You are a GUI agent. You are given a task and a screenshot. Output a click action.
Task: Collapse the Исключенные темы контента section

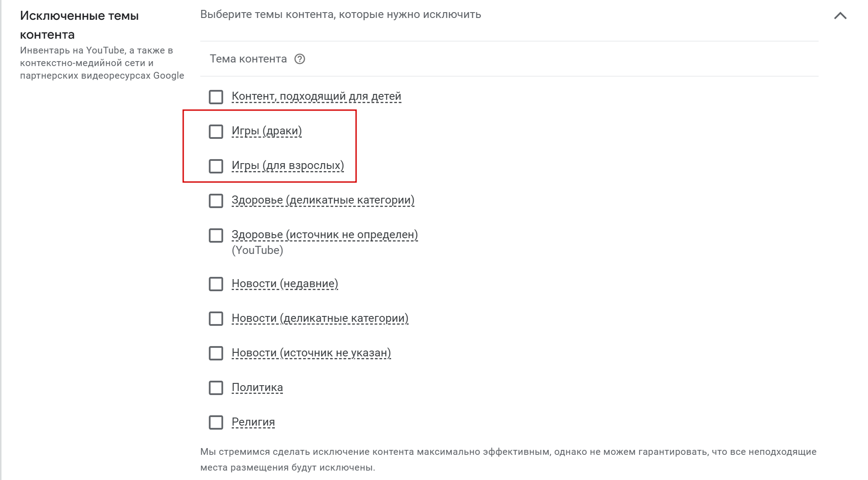click(840, 16)
